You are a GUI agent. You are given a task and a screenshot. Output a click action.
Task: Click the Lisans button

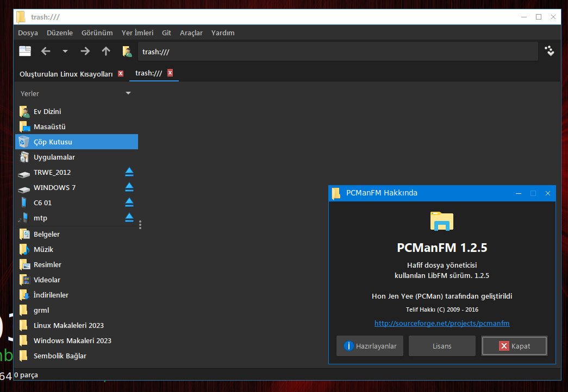(x=442, y=346)
